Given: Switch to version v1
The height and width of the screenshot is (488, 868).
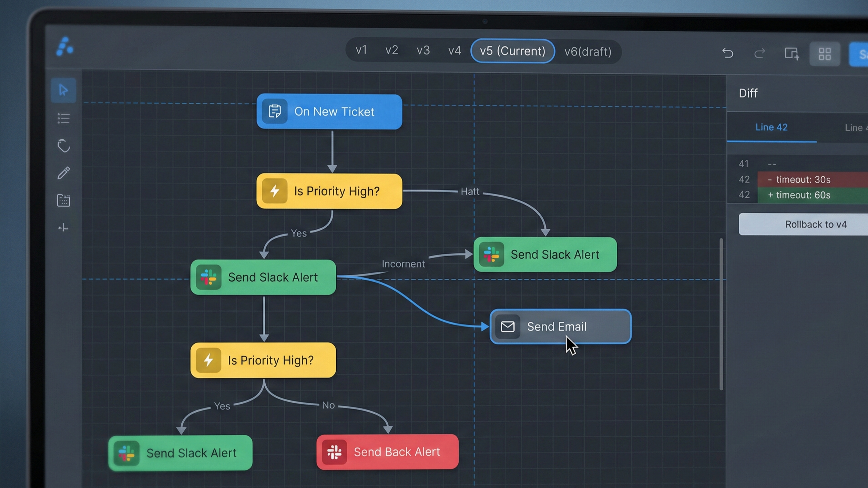Looking at the screenshot, I should pos(361,50).
